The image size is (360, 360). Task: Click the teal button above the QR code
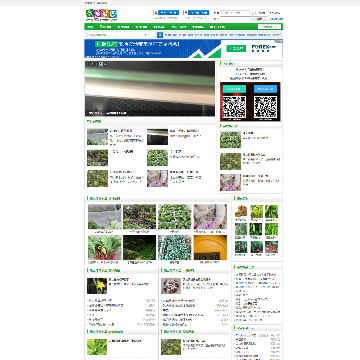click(235, 89)
